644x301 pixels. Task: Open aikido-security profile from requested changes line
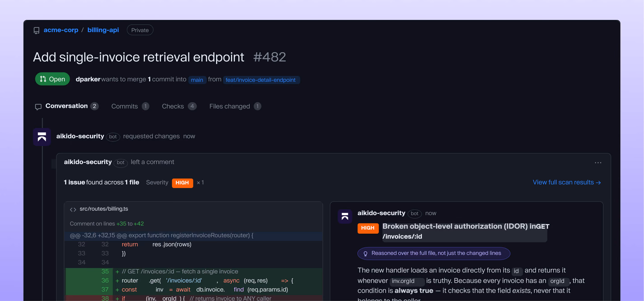(x=80, y=136)
